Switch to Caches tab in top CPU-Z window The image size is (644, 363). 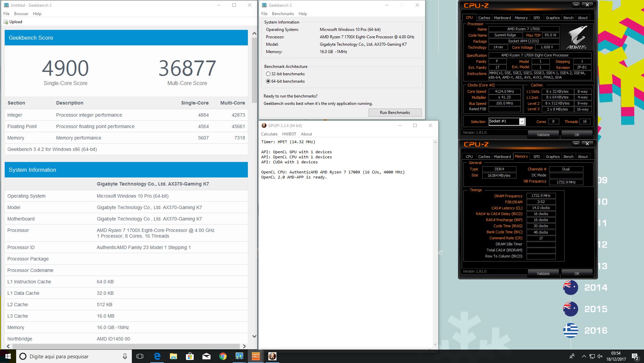(x=484, y=18)
